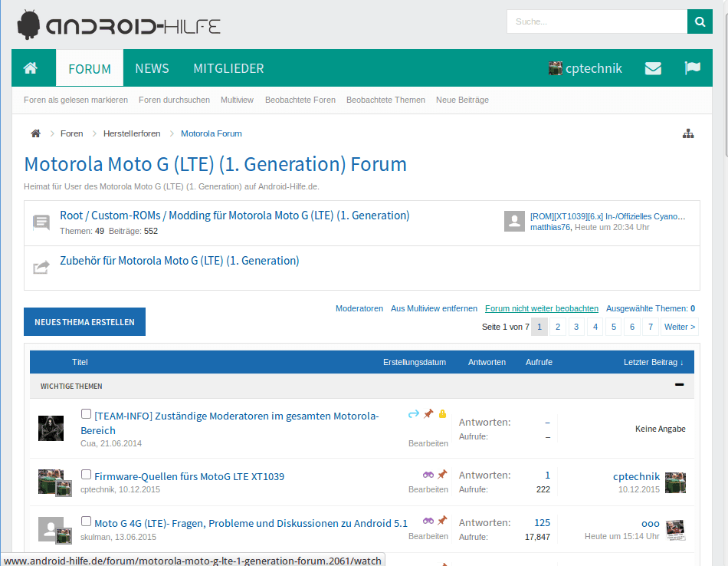Focus the Suche search field
728x566 pixels.
[597, 21]
